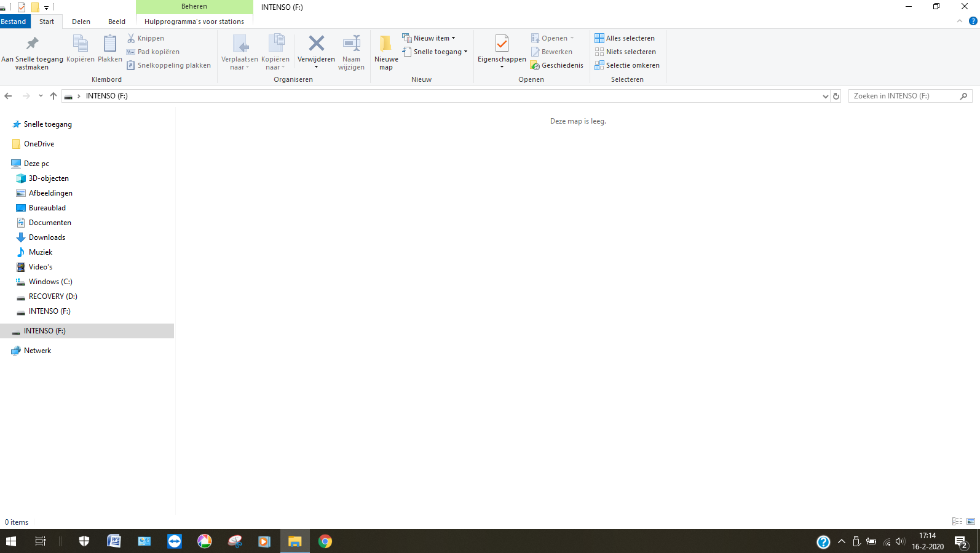Open the Beeld ribbon tab
This screenshot has height=553, width=980.
tap(116, 22)
